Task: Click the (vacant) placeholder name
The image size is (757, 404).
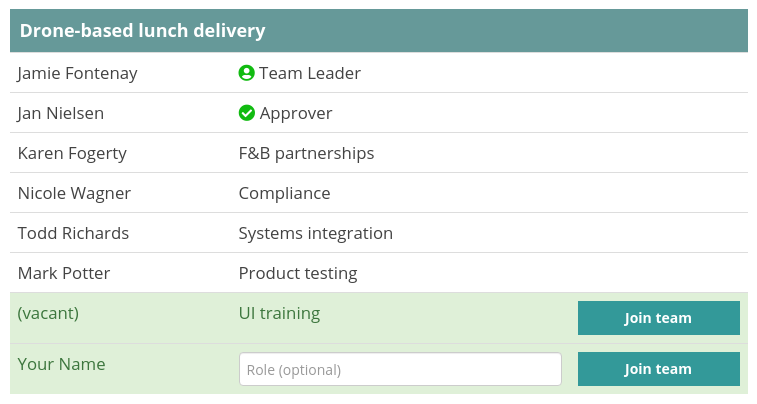Action: tap(48, 313)
